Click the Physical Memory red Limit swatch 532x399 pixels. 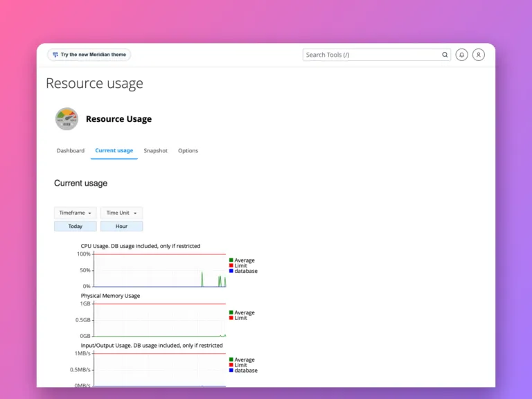[231, 318]
